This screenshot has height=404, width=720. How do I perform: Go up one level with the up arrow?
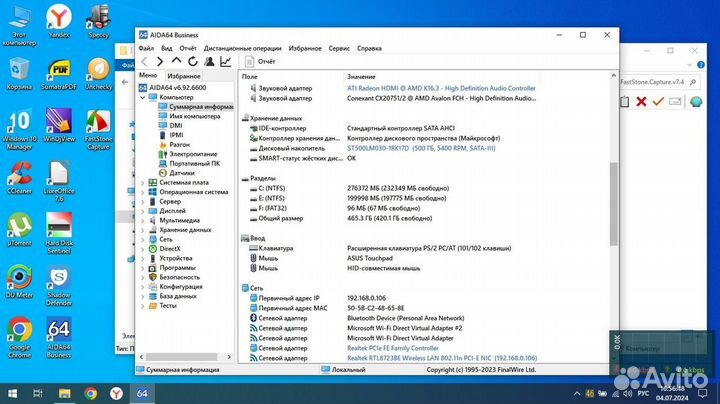(x=176, y=61)
